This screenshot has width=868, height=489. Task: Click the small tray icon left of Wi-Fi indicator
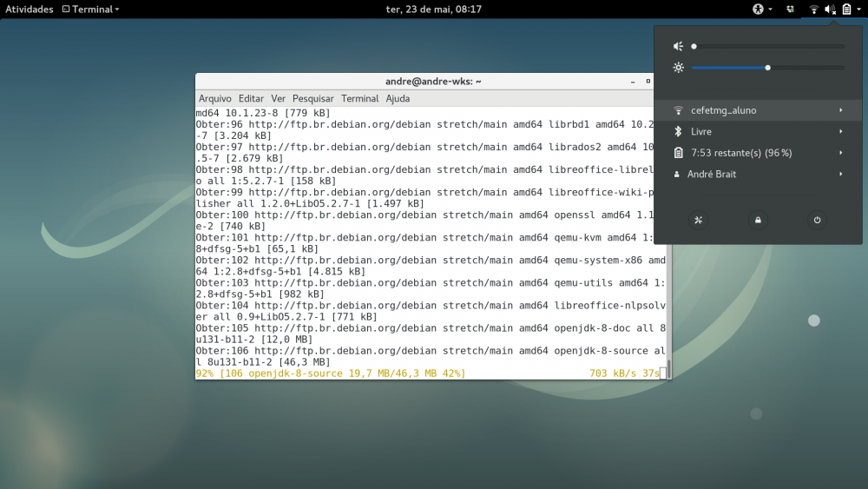(790, 10)
